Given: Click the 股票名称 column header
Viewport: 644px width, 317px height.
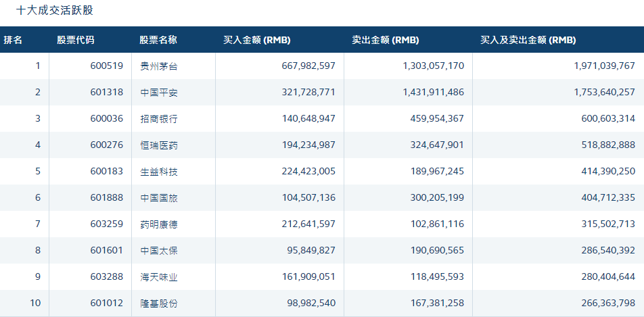Looking at the screenshot, I should click(x=158, y=40).
